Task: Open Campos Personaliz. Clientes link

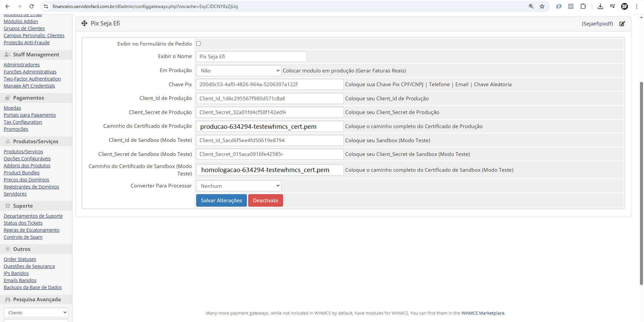Action: click(x=34, y=36)
